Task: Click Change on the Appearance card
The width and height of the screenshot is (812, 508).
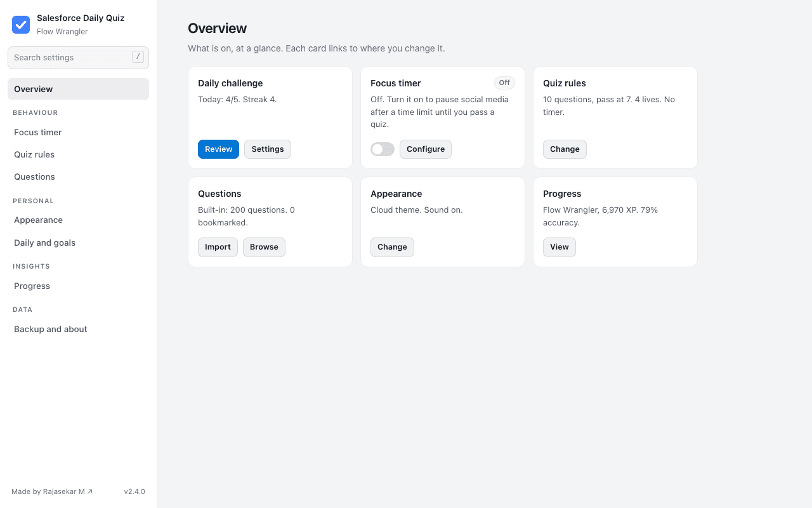Action: point(392,247)
